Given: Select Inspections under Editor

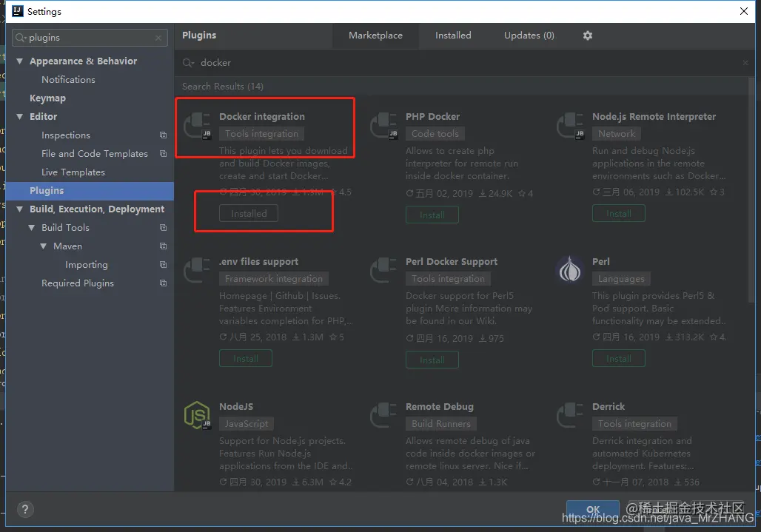Looking at the screenshot, I should (66, 135).
